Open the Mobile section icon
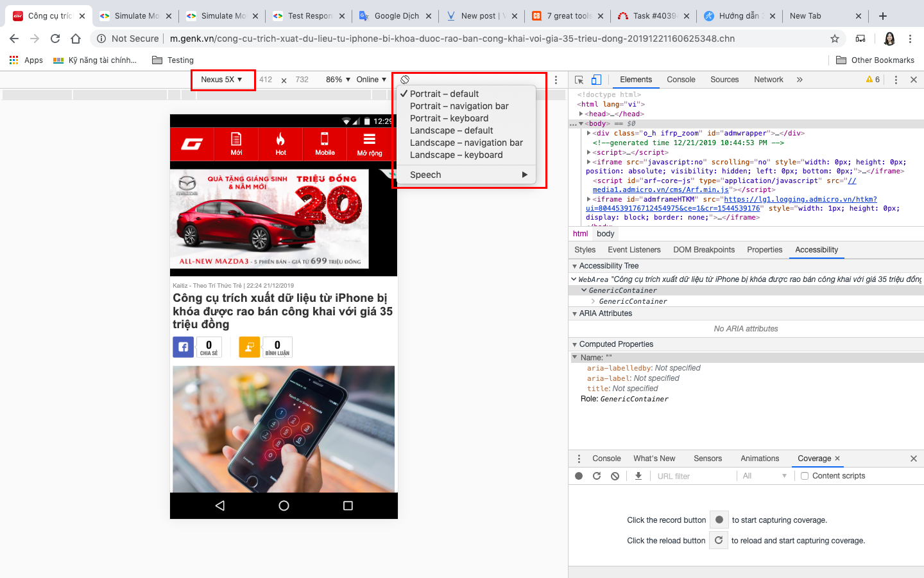This screenshot has width=924, height=578. coord(325,144)
